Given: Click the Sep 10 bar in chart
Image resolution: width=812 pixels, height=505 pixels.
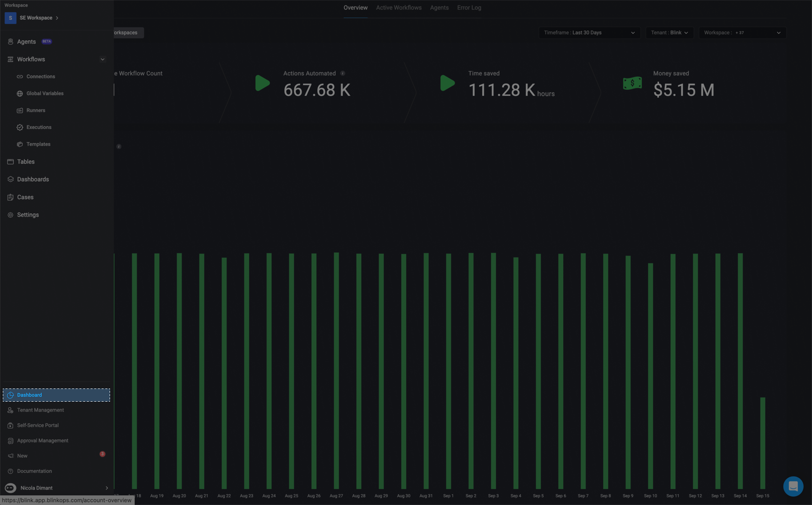Looking at the screenshot, I should coord(650,376).
